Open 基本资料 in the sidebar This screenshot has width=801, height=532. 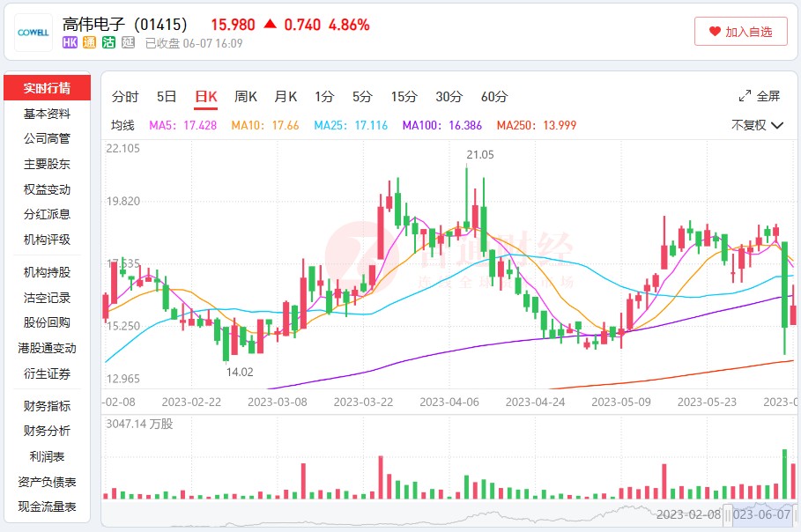[x=48, y=114]
